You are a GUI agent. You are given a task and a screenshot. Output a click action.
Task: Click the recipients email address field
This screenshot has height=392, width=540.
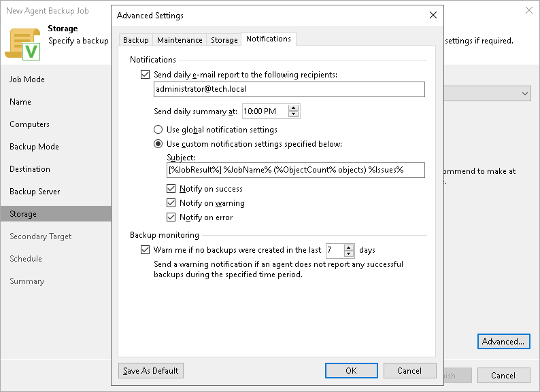pos(289,89)
